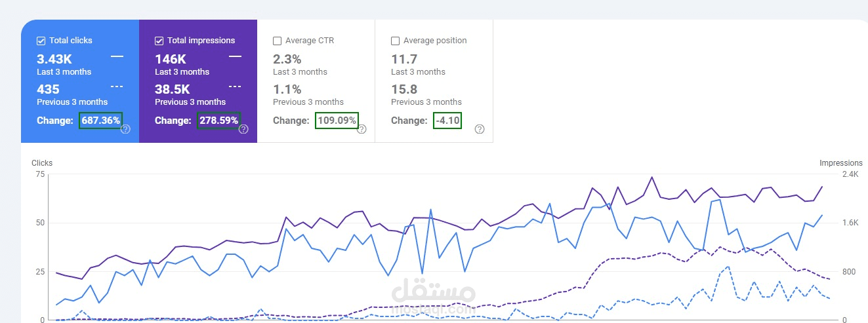Open help icon on Total clicks card
Viewport: 868px width, 323px height.
tap(125, 129)
